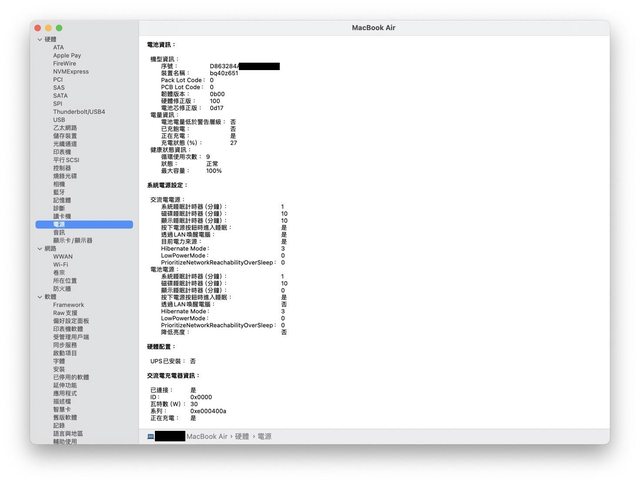Select WWAN under 網路
The height and width of the screenshot is (484, 640).
pos(62,257)
